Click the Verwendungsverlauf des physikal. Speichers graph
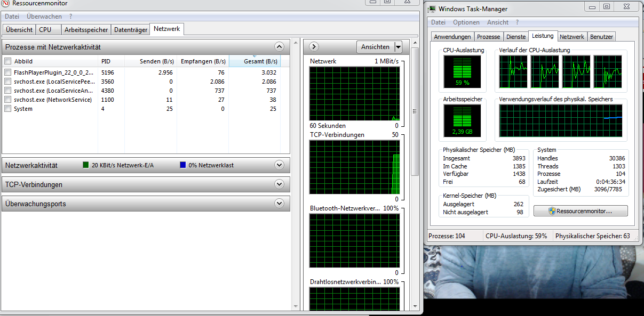Viewport: 644px width, 316px height. [x=561, y=120]
